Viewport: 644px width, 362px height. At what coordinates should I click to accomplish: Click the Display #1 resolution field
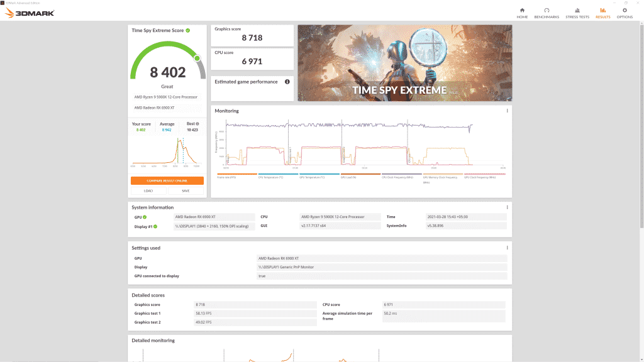coord(214,226)
